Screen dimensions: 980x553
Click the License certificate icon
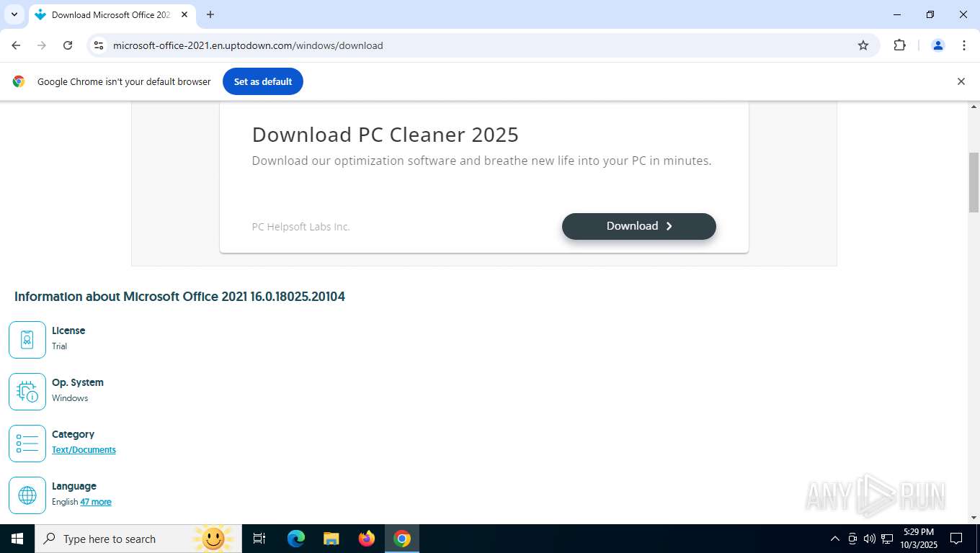tap(27, 340)
